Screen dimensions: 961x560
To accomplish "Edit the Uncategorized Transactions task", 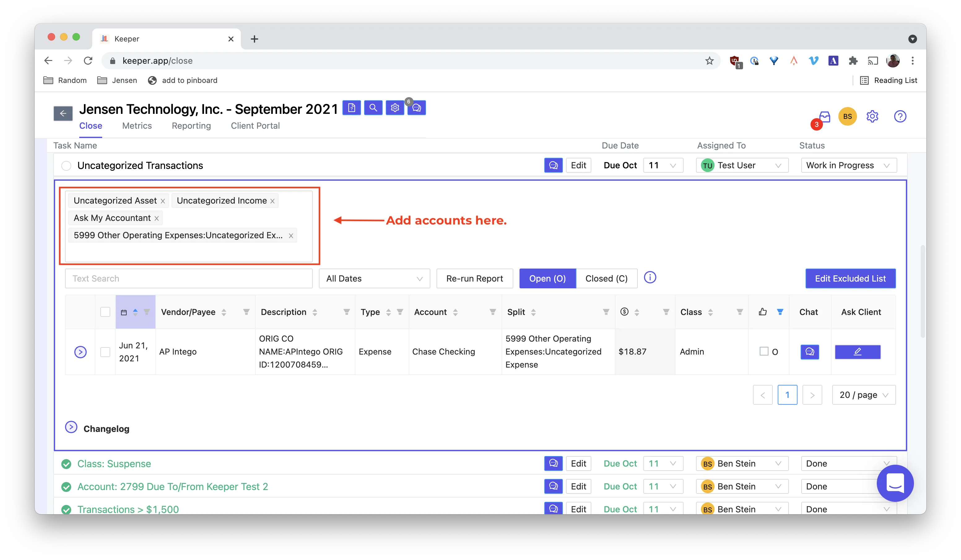I will 578,165.
